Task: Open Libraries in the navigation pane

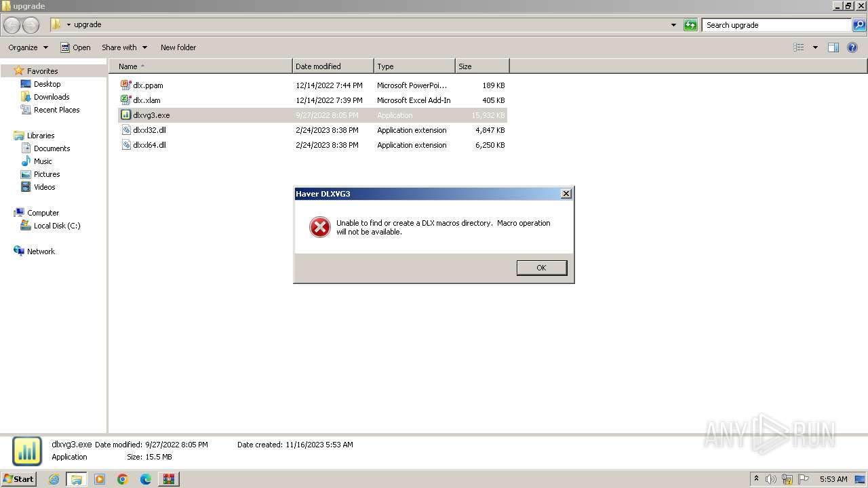Action: pos(41,136)
